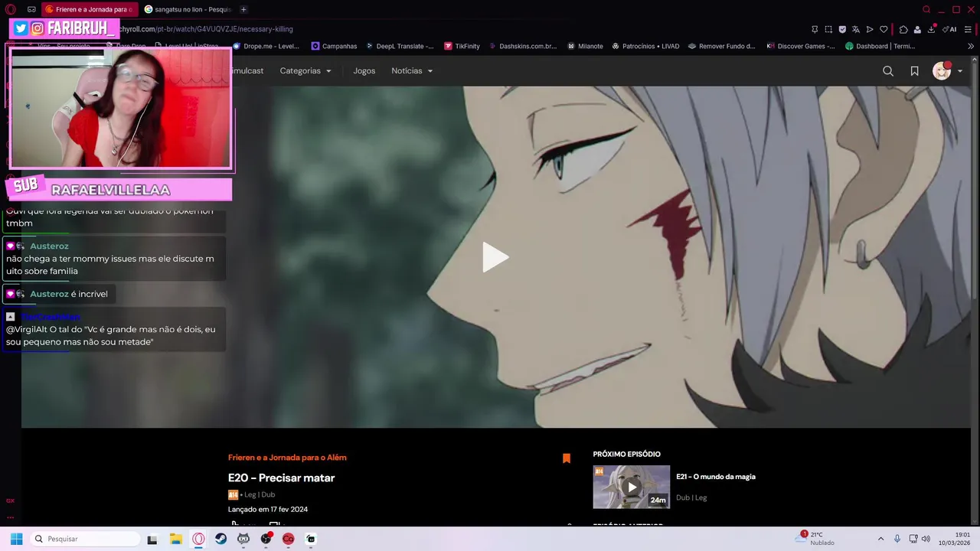The height and width of the screenshot is (551, 980).
Task: Click the snapshot capture icon in address bar
Action: [x=828, y=29]
